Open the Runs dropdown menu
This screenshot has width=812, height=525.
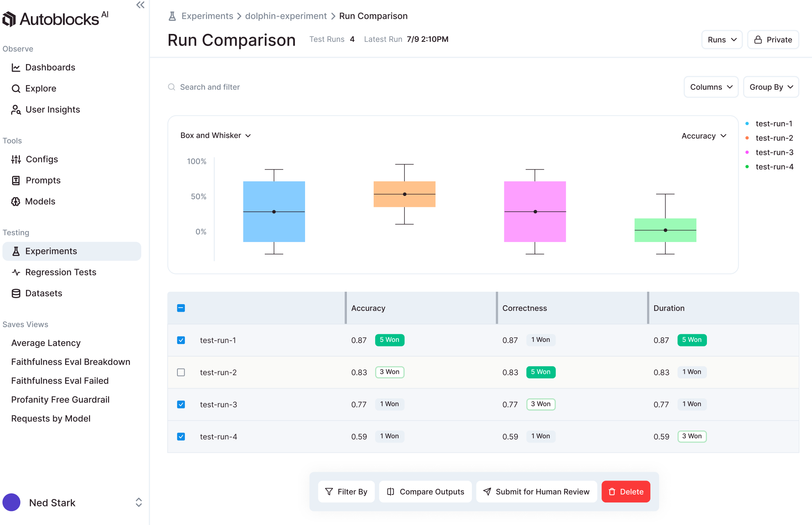click(722, 40)
